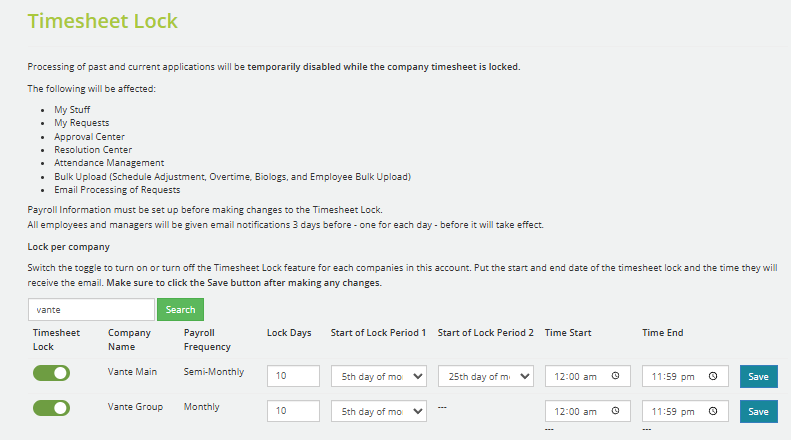This screenshot has width=791, height=440.
Task: Open Start of Lock Period 1 dropdown for Vante Group
Action: [x=379, y=411]
